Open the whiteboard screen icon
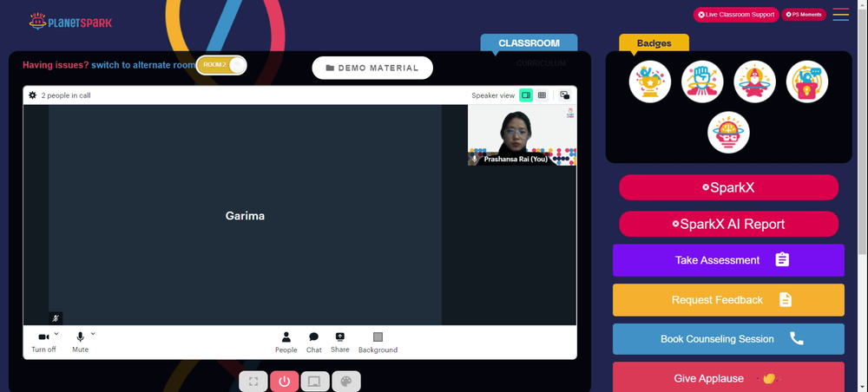Screen dimensions: 868x392 coord(315,382)
